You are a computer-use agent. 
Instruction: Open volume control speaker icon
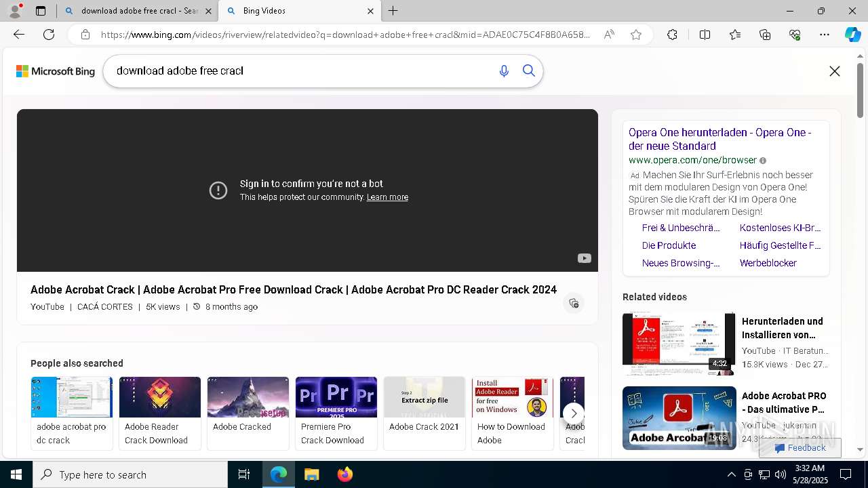pos(781,474)
